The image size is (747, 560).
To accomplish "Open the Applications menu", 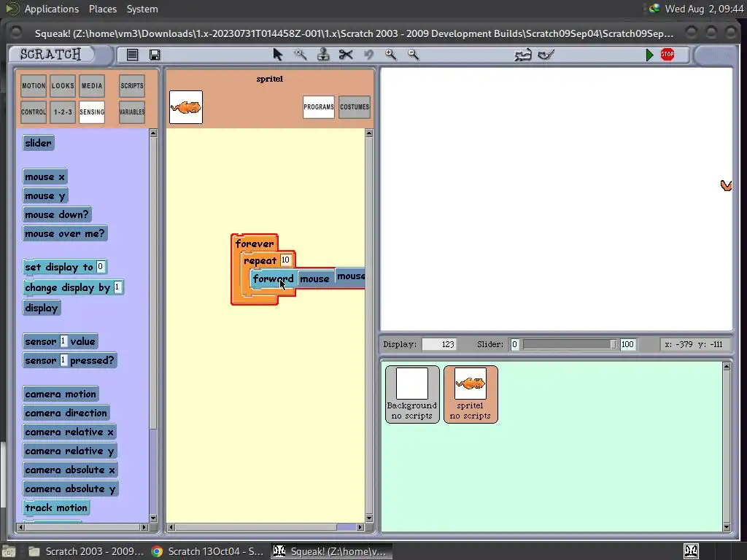I will click(52, 9).
